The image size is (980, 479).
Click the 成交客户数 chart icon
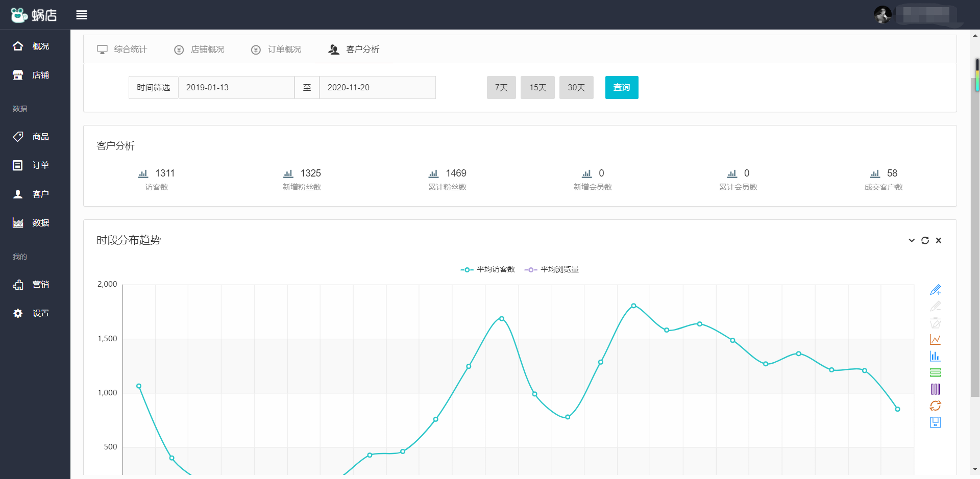875,174
